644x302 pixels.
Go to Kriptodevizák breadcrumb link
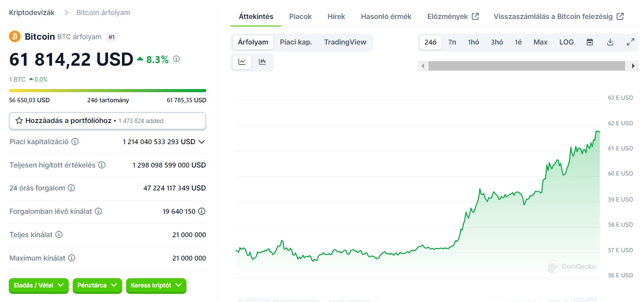(32, 13)
